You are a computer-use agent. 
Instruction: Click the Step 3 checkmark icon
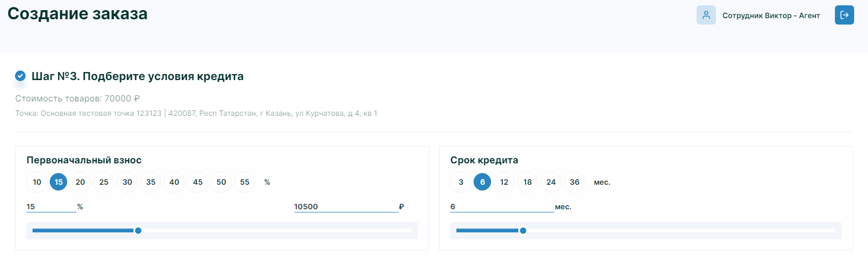[x=20, y=76]
